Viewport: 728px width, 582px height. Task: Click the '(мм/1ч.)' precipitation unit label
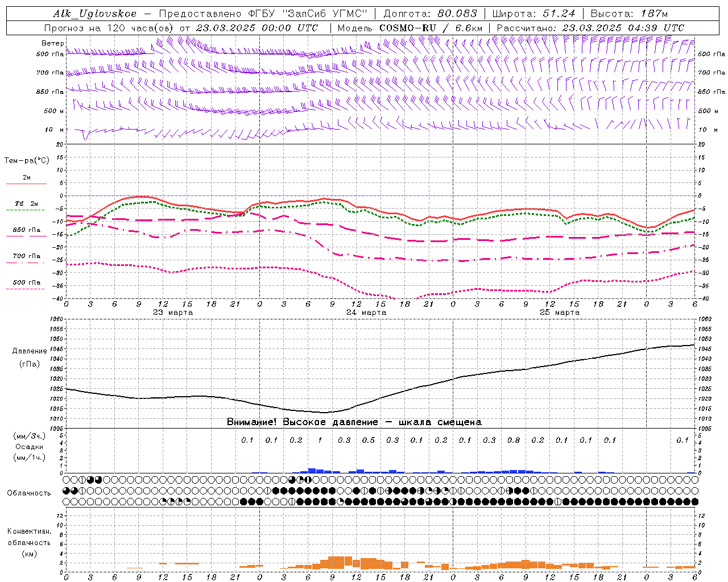click(30, 458)
